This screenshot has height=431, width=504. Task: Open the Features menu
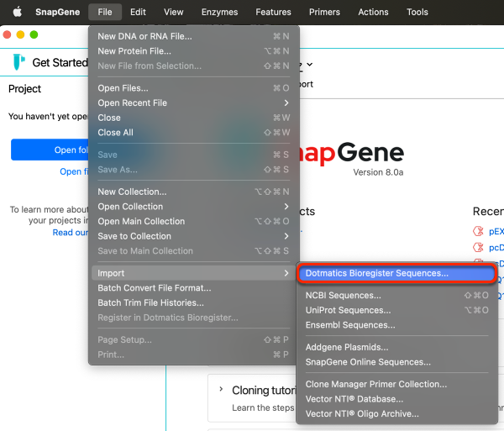pos(273,12)
